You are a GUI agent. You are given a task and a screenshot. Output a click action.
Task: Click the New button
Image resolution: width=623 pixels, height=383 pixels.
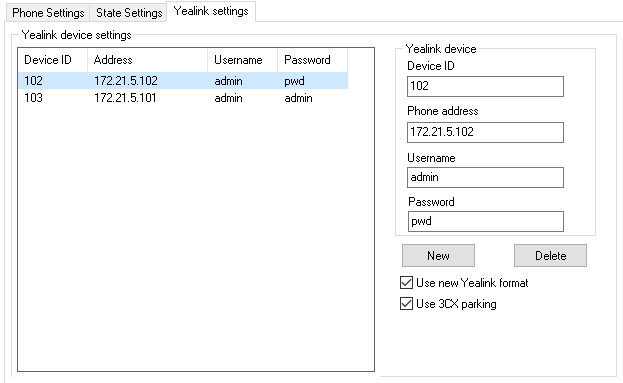pyautogui.click(x=438, y=255)
